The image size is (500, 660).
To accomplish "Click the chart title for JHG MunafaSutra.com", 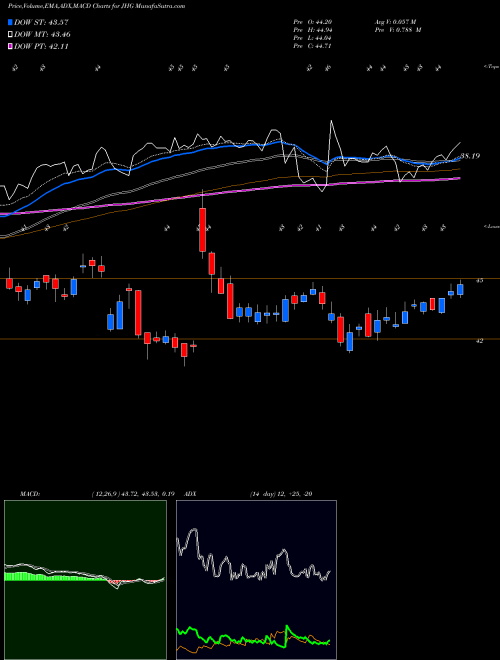I will [96, 6].
